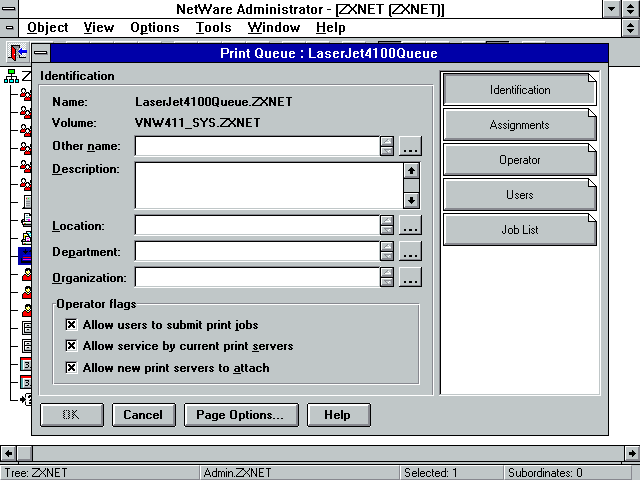
Task: Select the ZXNET tree root icon
Action: [11, 76]
